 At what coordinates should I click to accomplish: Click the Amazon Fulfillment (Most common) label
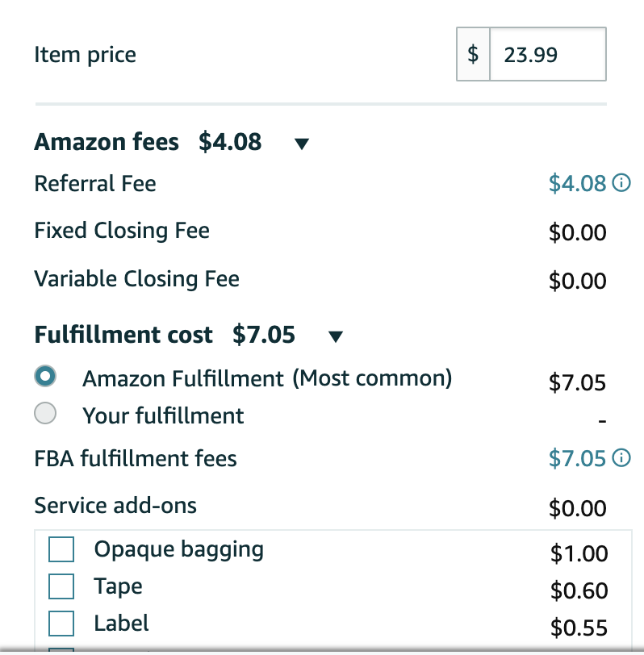pyautogui.click(x=267, y=379)
